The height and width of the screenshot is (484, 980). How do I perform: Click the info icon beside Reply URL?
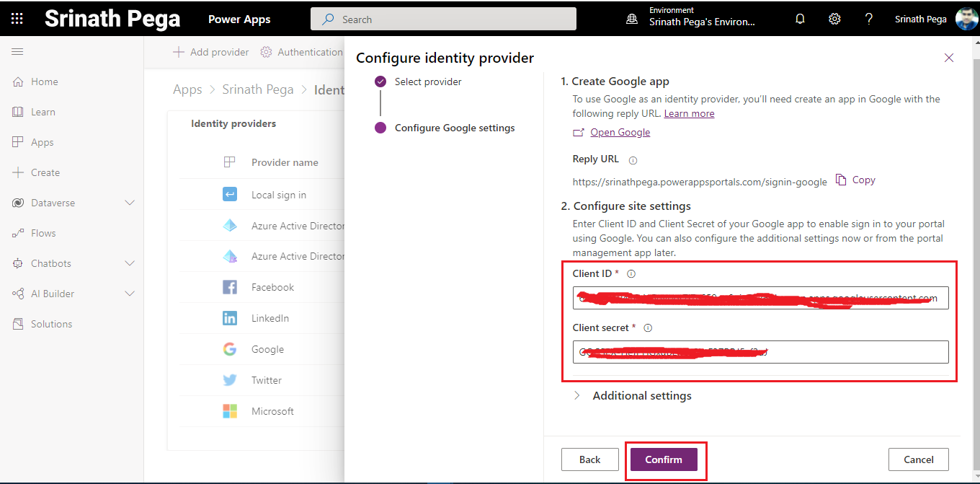[633, 160]
